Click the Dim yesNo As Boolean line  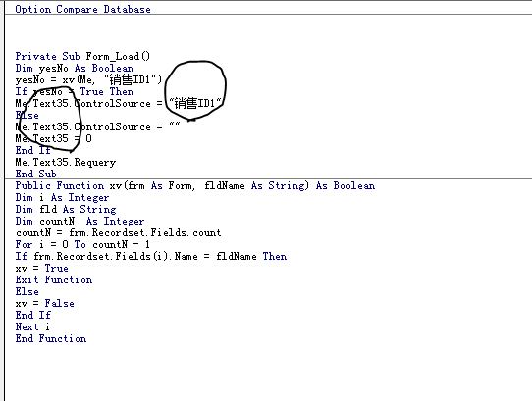pos(75,68)
